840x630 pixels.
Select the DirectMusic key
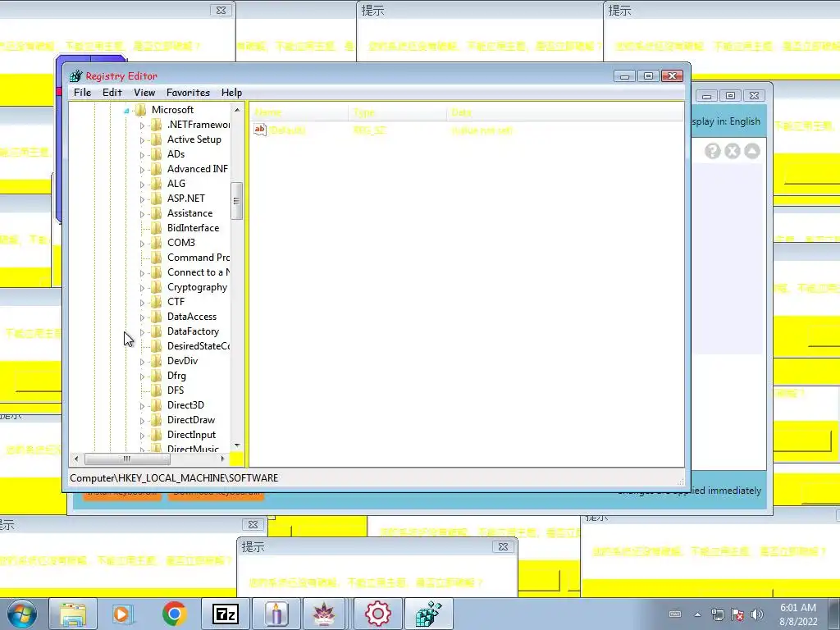(x=193, y=449)
